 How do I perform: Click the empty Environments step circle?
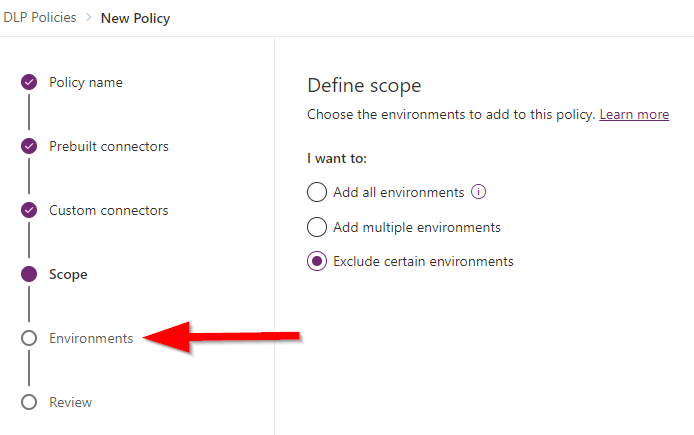(x=29, y=338)
